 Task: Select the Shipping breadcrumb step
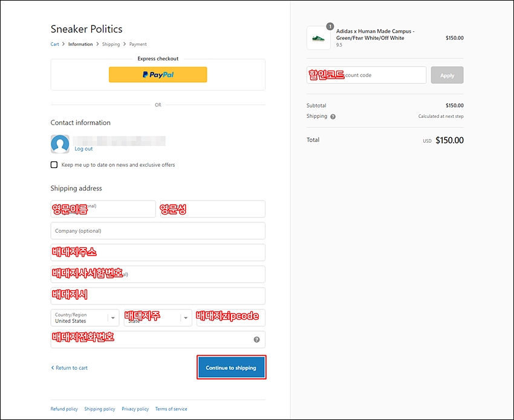point(111,44)
